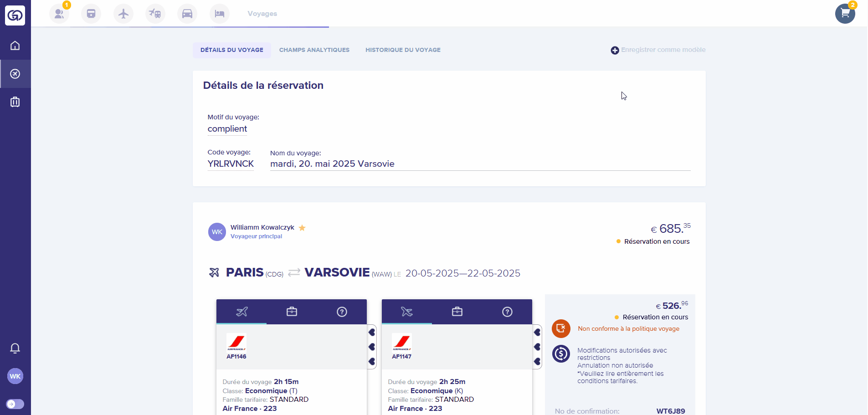Select the car rental icon

tap(187, 14)
